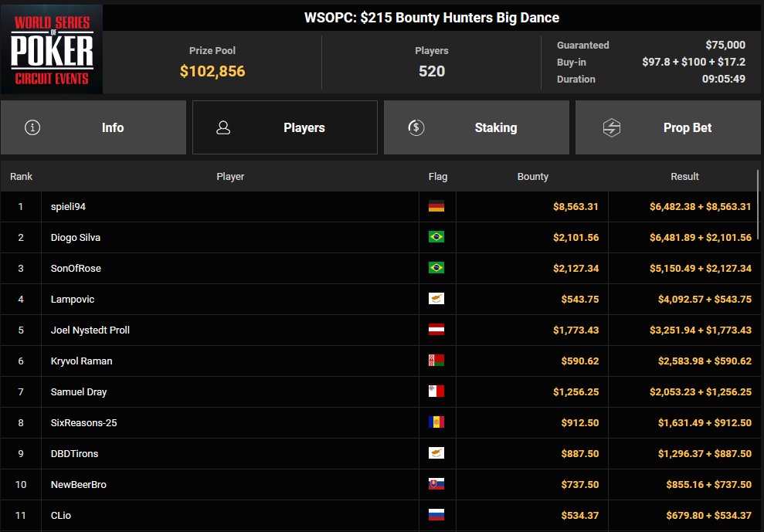The height and width of the screenshot is (532, 764).
Task: Open the Info tab
Action: 93,127
